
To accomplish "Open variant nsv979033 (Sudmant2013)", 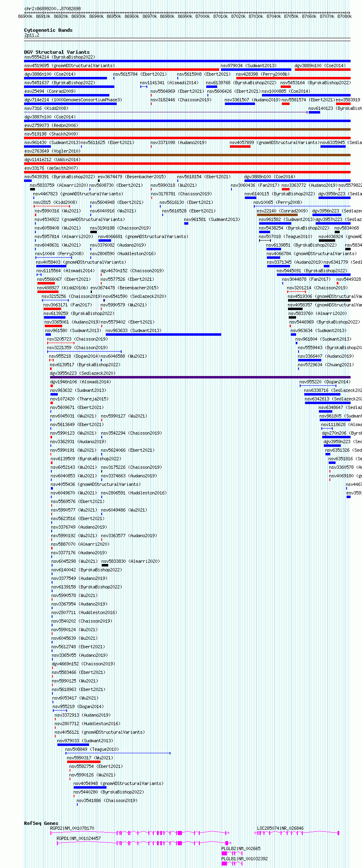I will [73, 745].
